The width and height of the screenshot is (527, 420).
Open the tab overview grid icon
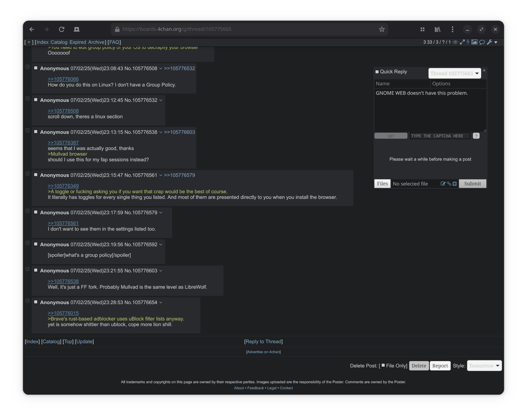coord(423,29)
